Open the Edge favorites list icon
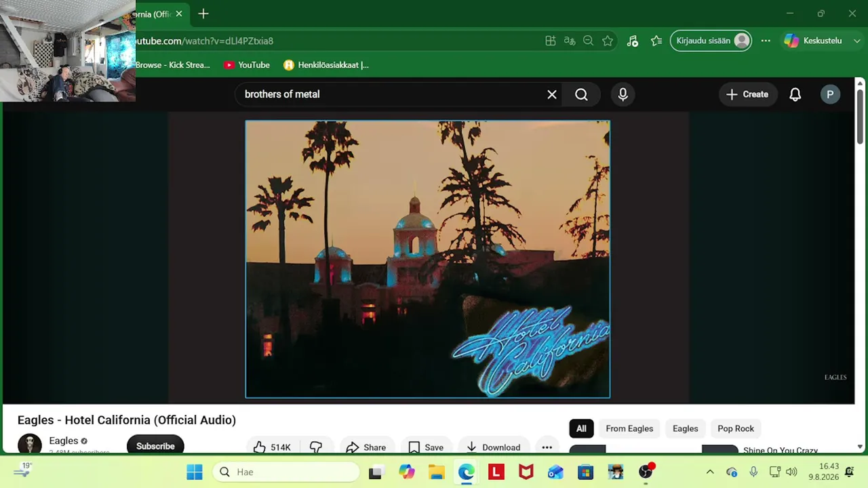 [x=656, y=41]
